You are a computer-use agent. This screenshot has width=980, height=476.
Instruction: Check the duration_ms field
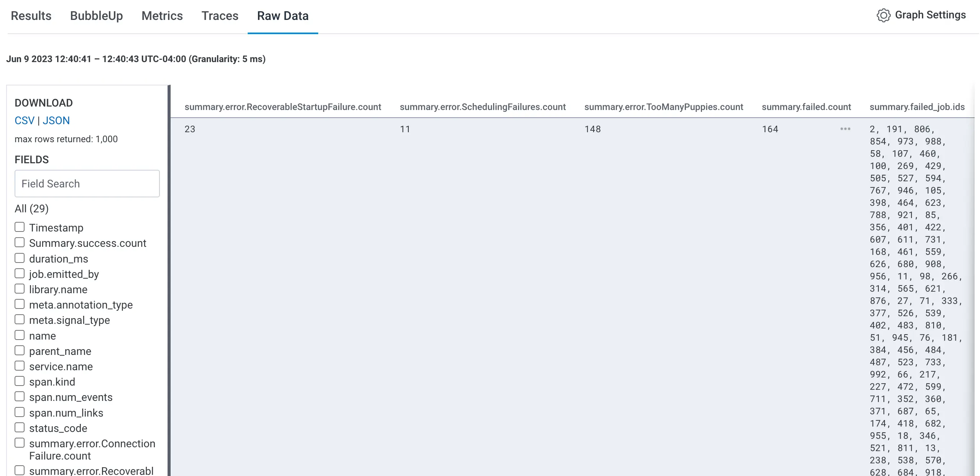click(x=20, y=258)
